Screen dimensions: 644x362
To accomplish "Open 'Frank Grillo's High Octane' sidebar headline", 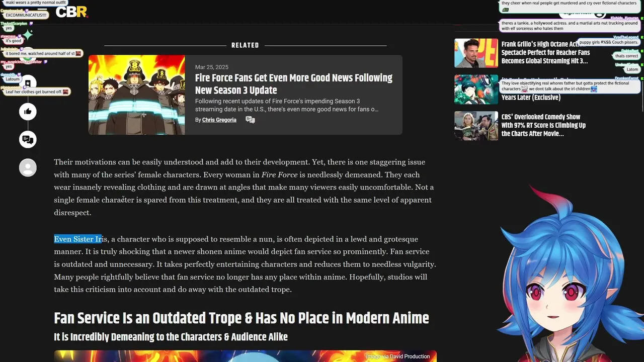I will pyautogui.click(x=545, y=53).
